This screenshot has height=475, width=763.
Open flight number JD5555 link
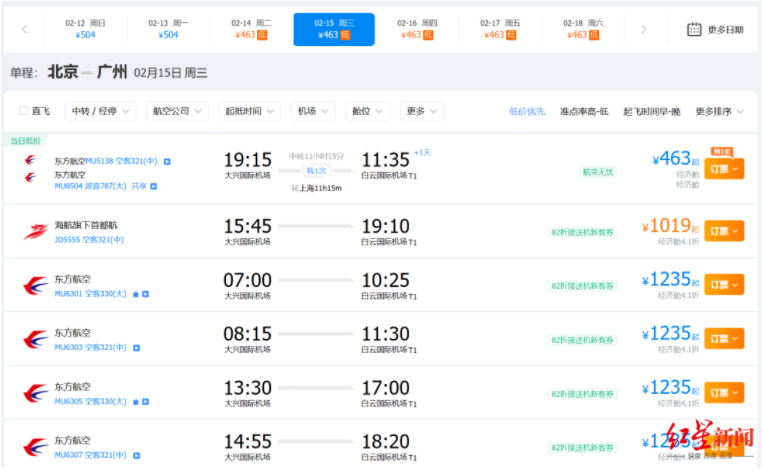point(67,240)
